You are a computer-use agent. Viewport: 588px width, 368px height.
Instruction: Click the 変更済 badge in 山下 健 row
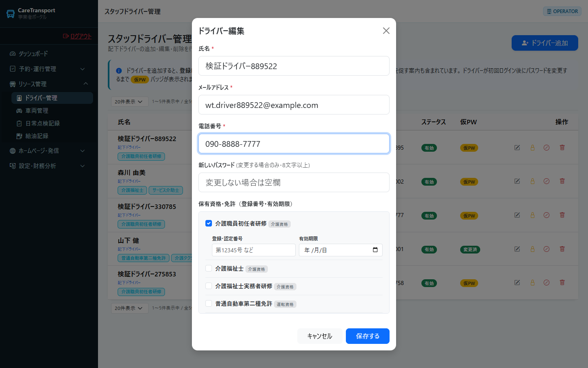[x=470, y=249]
